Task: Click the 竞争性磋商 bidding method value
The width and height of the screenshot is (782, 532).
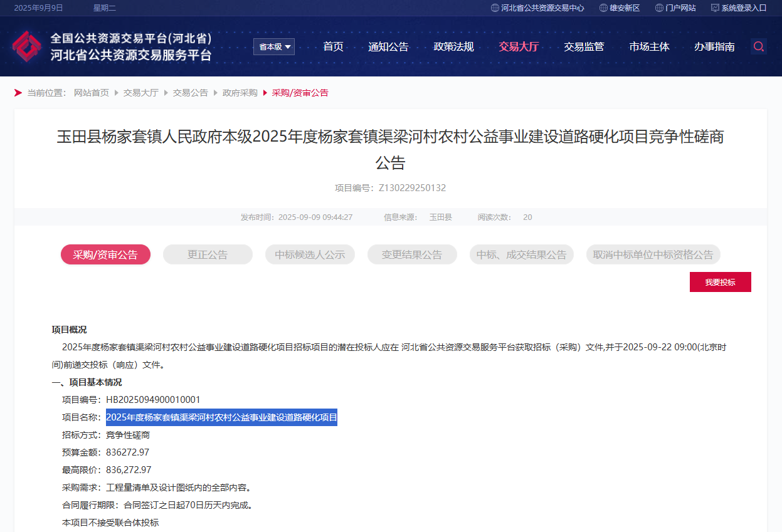Action: [x=128, y=435]
